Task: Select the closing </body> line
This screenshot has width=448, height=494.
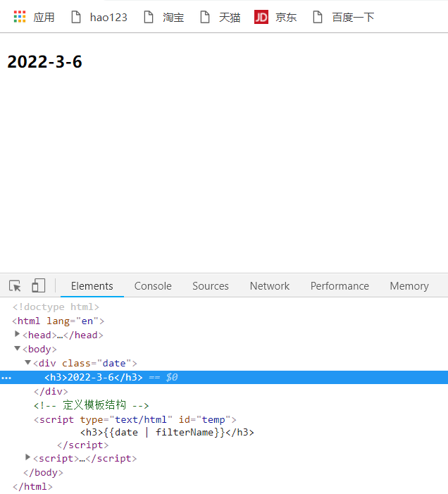Action: [x=43, y=473]
